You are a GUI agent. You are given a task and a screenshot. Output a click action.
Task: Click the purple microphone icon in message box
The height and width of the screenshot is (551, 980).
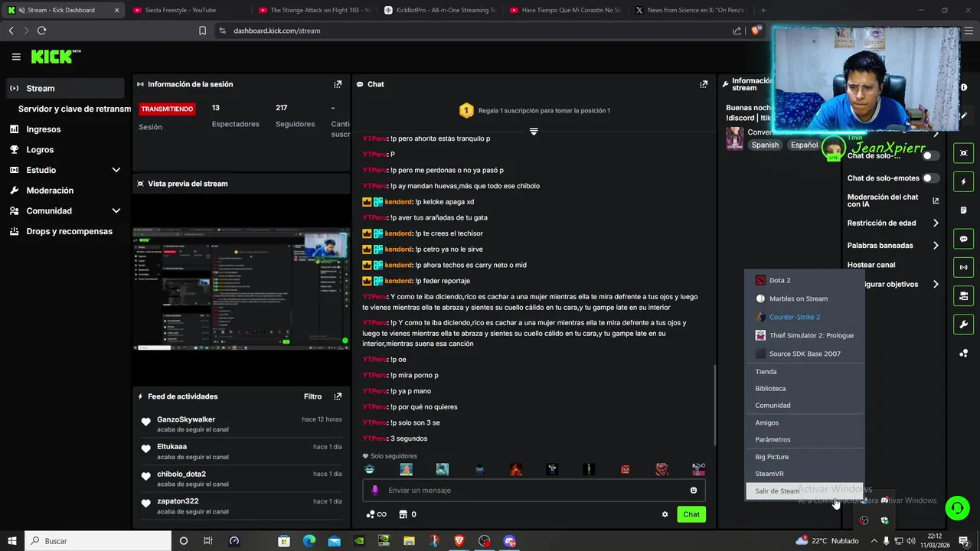pyautogui.click(x=374, y=491)
